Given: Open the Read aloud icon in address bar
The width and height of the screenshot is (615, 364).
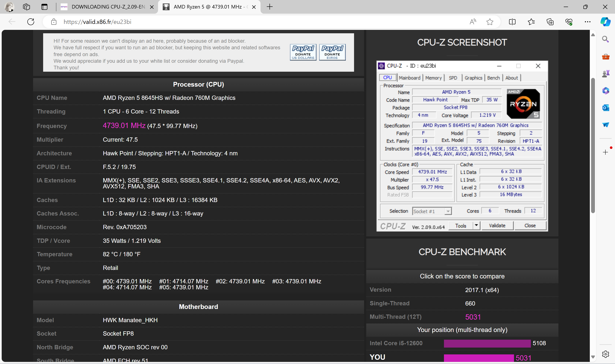Looking at the screenshot, I should [473, 22].
